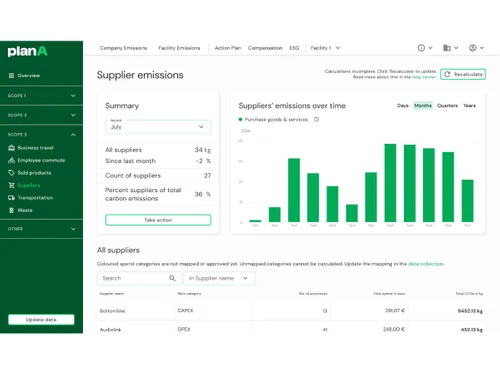Open Waste page
Image resolution: width=500 pixels, height=375 pixels.
[x=25, y=210]
